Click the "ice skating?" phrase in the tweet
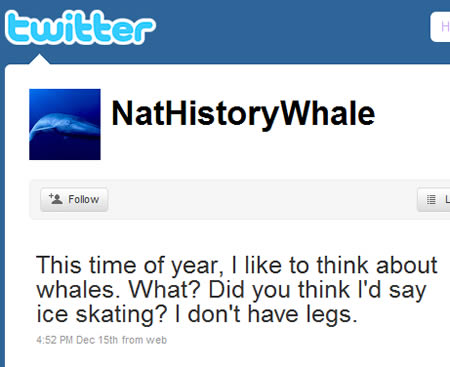Image resolution: width=450 pixels, height=367 pixels. (x=102, y=314)
